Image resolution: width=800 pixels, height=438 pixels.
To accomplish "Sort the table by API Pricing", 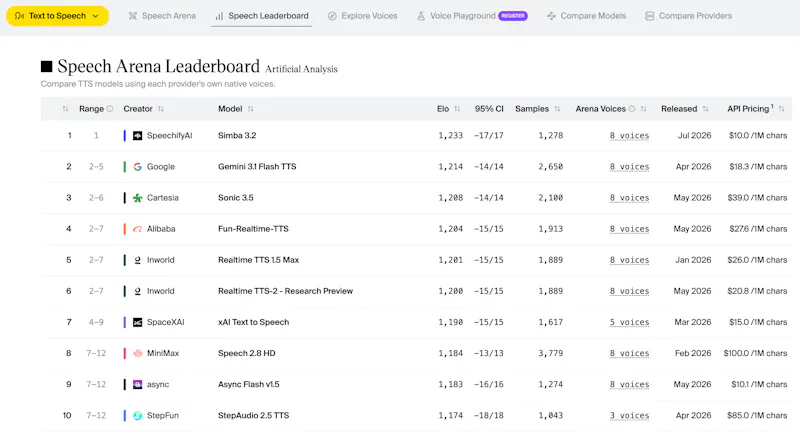I will coord(781,109).
